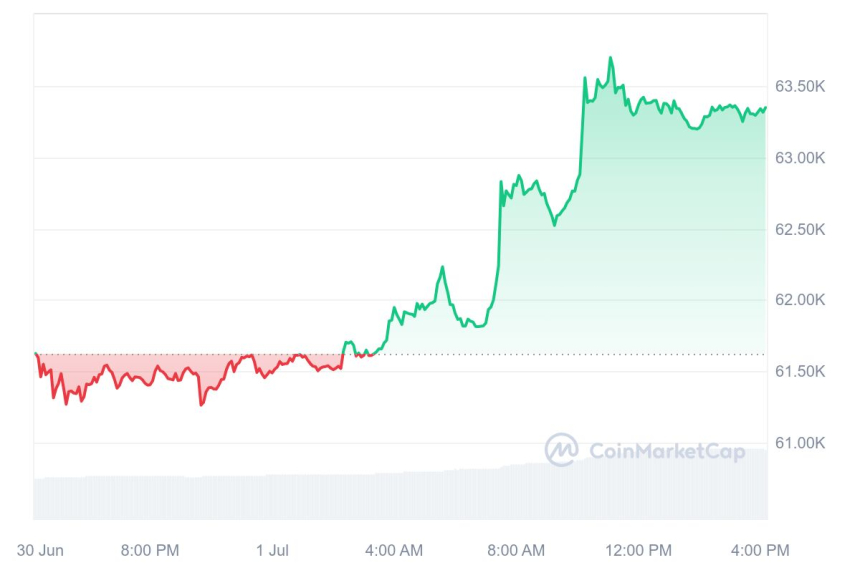Click the 1 Jul date label
Screen dimensions: 860x573
272,549
